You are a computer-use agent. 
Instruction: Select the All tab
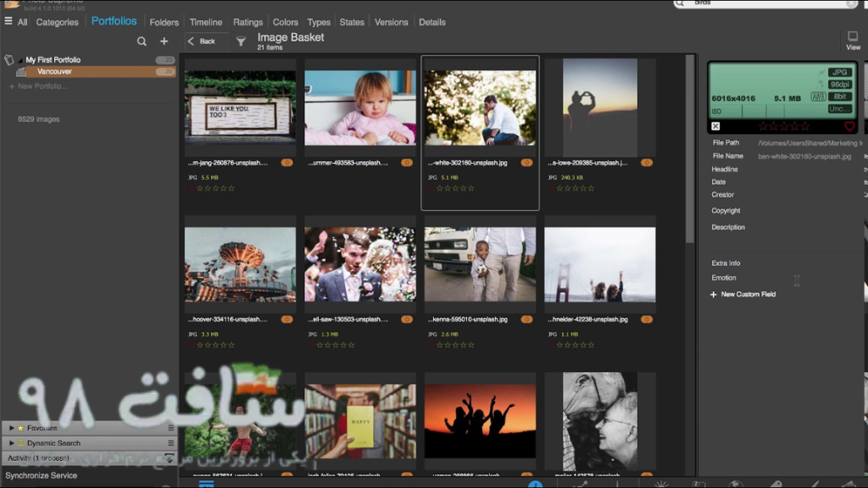click(x=22, y=22)
